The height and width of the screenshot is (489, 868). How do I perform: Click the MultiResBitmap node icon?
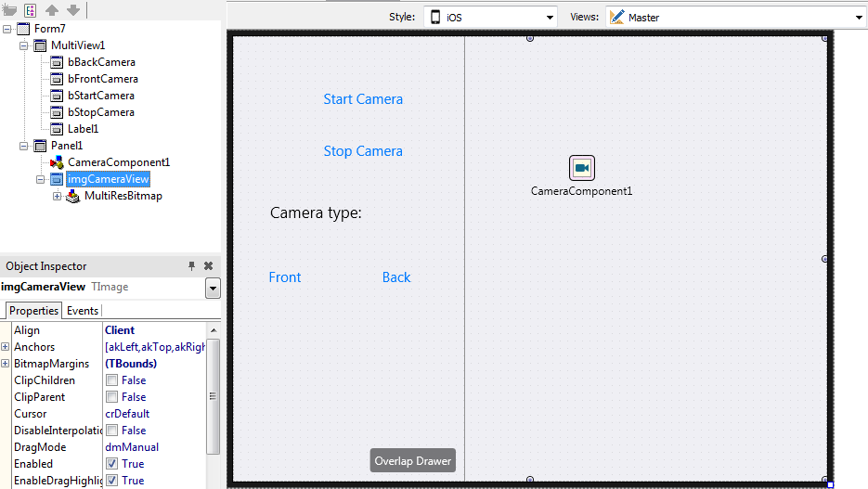(x=73, y=196)
